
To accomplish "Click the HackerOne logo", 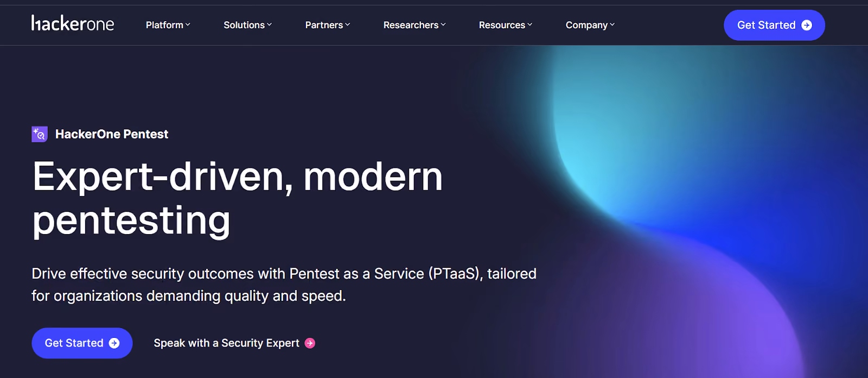I will click(73, 23).
